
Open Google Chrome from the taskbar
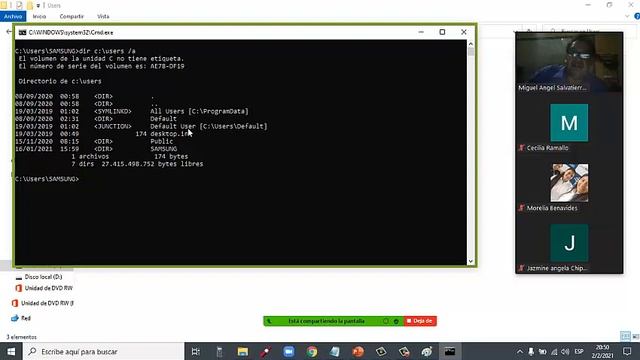pos(312,351)
